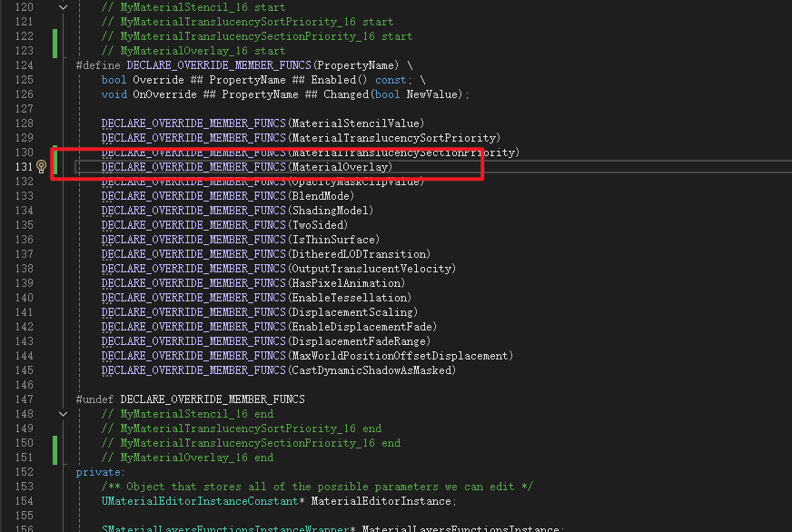This screenshot has width=792, height=532.
Task: Collapse the code block at line 120
Action: pyautogui.click(x=63, y=7)
